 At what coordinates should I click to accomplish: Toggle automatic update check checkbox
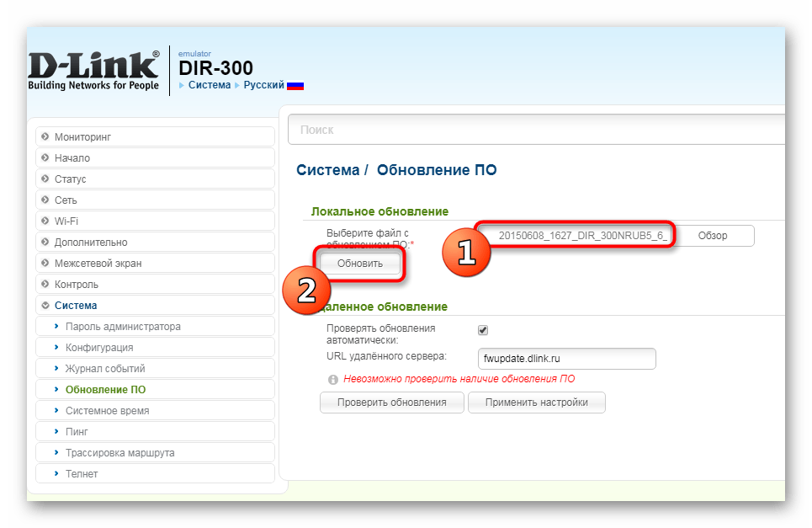point(483,330)
